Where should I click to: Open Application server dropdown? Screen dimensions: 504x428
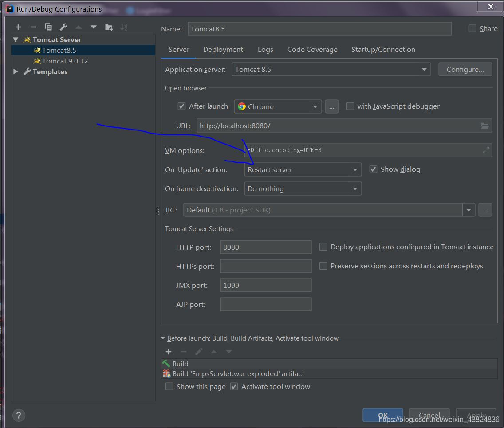(x=331, y=69)
